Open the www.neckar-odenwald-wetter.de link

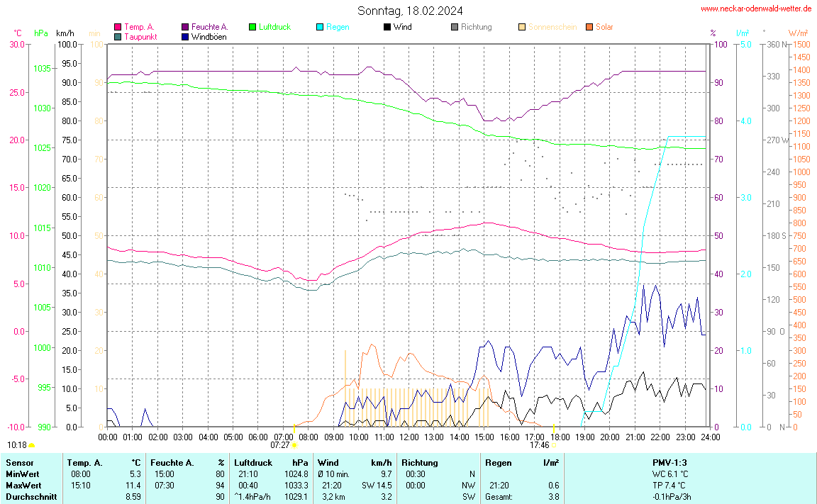click(756, 9)
